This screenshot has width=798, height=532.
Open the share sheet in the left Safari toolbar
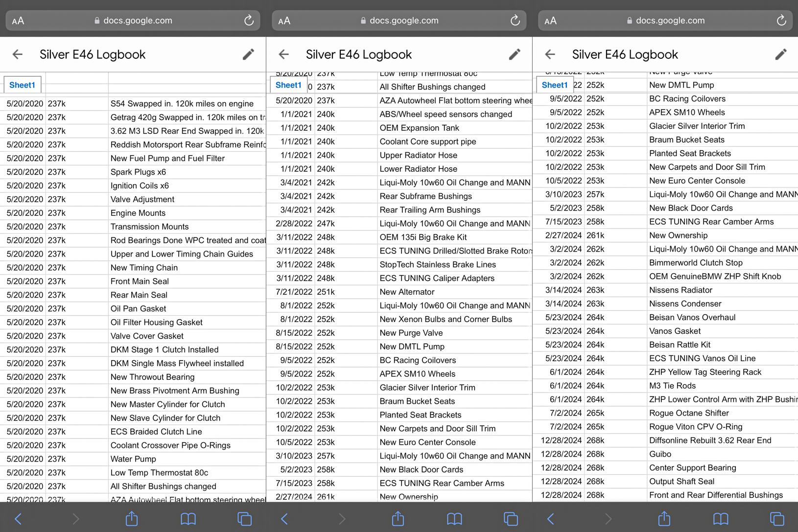pyautogui.click(x=132, y=518)
